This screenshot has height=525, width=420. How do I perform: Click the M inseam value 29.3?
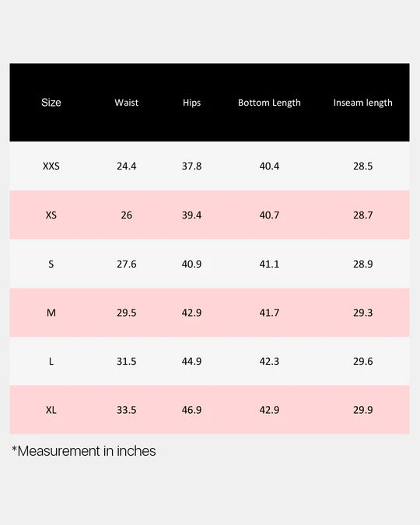click(362, 313)
